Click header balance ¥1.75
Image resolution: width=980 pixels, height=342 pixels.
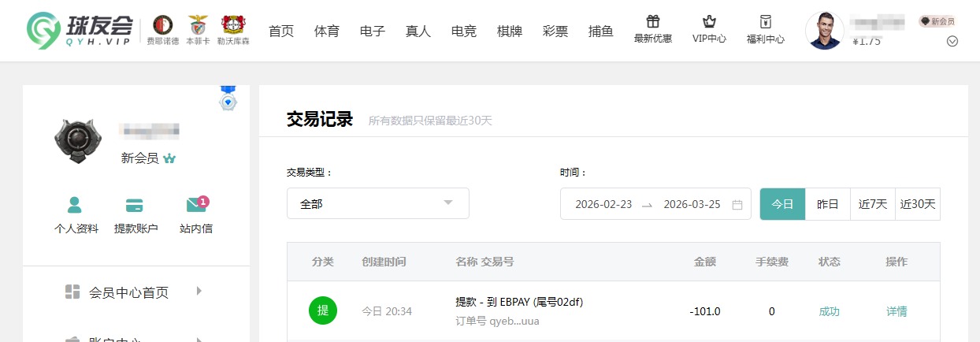867,41
